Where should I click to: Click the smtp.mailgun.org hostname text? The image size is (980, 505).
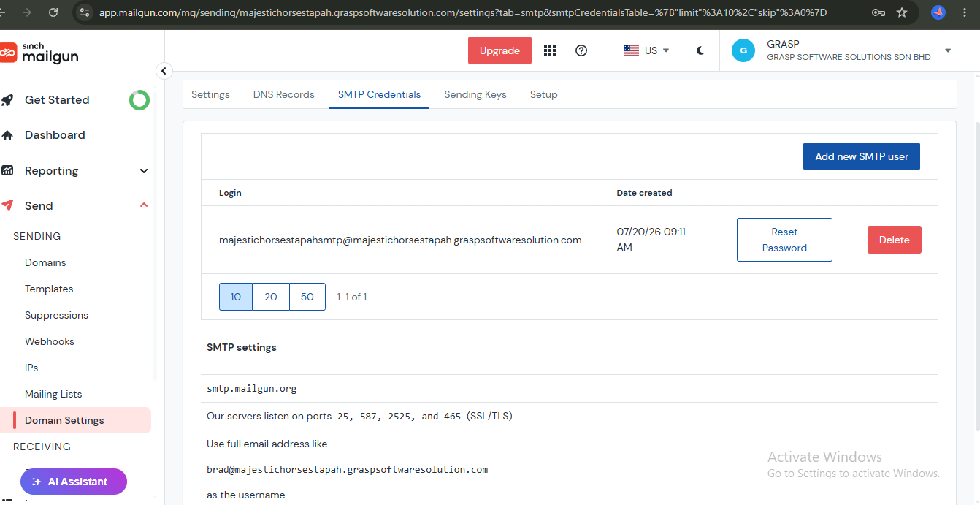click(252, 389)
